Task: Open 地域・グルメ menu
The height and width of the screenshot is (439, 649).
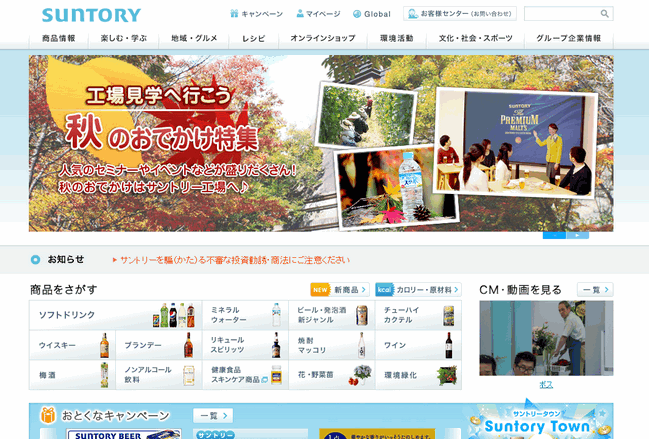Action: (x=194, y=38)
